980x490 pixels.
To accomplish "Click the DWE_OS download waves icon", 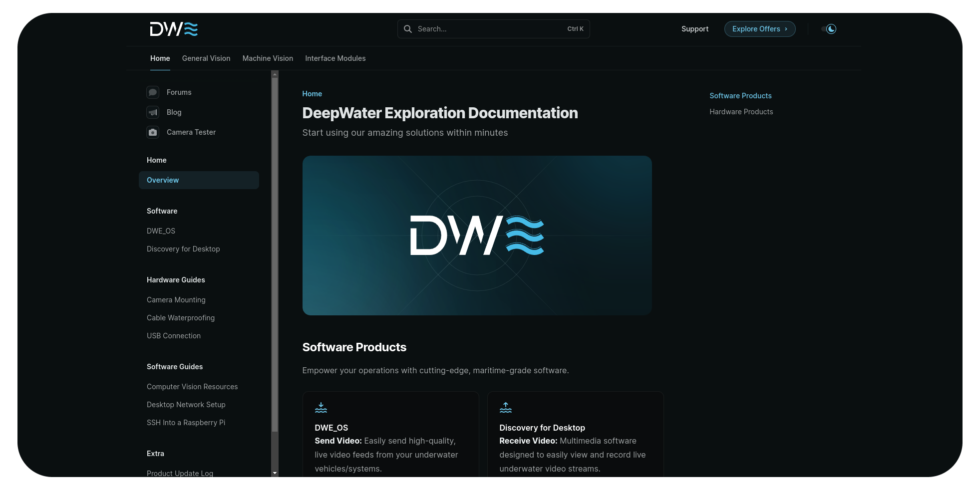I will (x=321, y=408).
